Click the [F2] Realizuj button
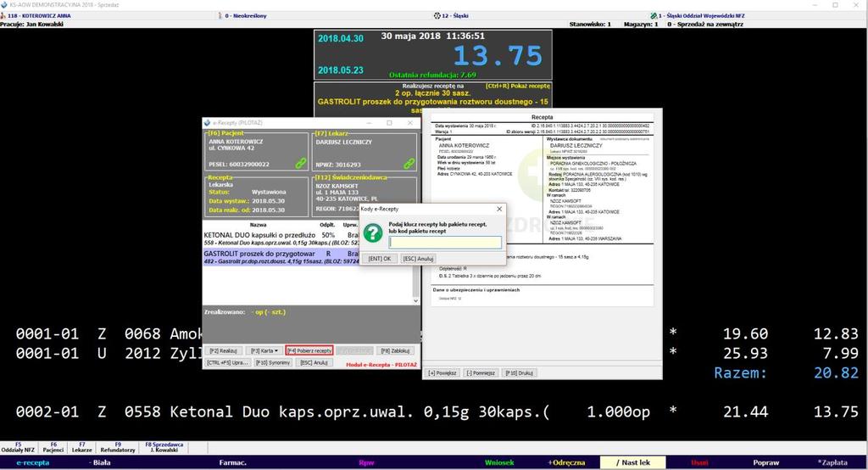Image resolution: width=868 pixels, height=470 pixels. pyautogui.click(x=223, y=351)
